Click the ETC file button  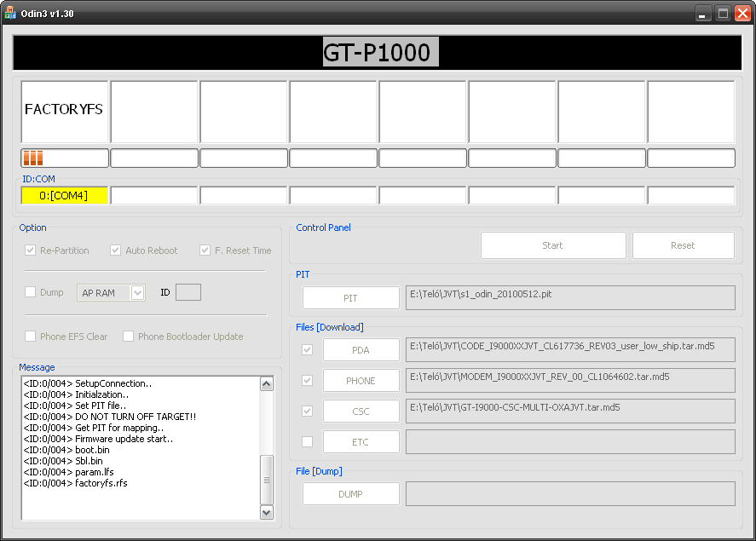pyautogui.click(x=361, y=442)
